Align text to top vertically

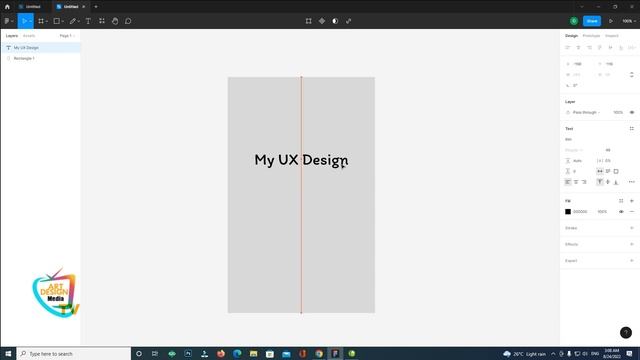click(x=600, y=182)
